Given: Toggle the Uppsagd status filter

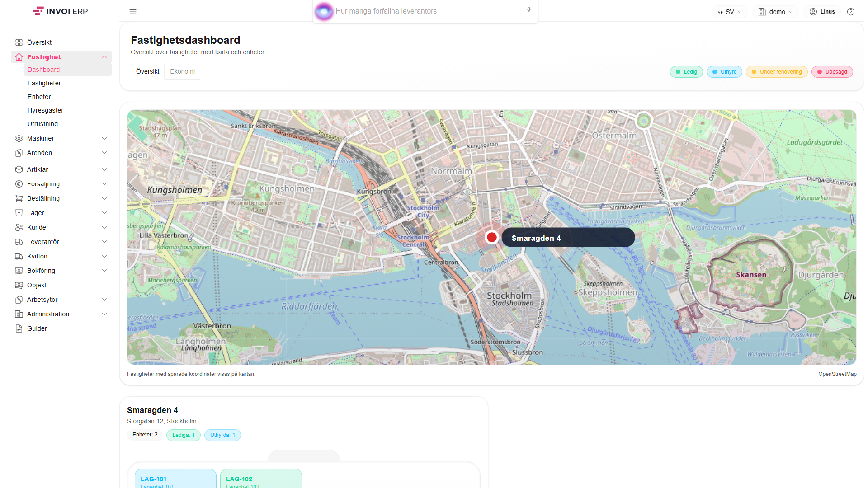Looking at the screenshot, I should (x=832, y=72).
